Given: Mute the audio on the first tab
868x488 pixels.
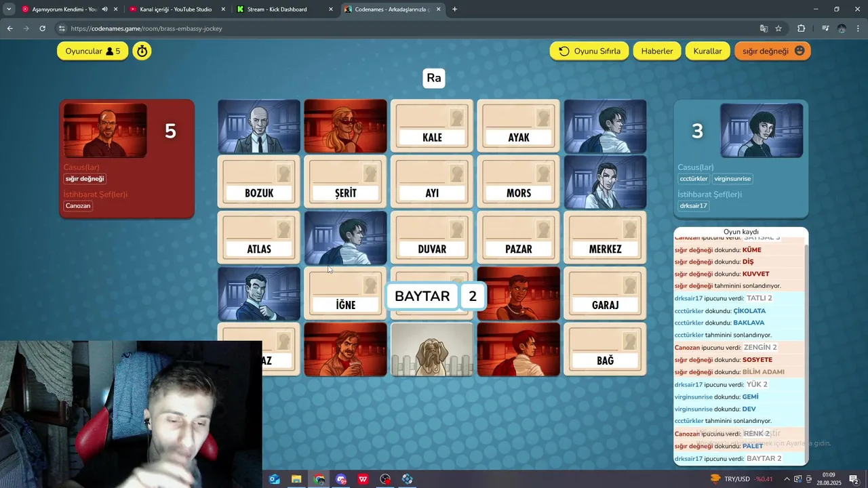Looking at the screenshot, I should (x=104, y=9).
